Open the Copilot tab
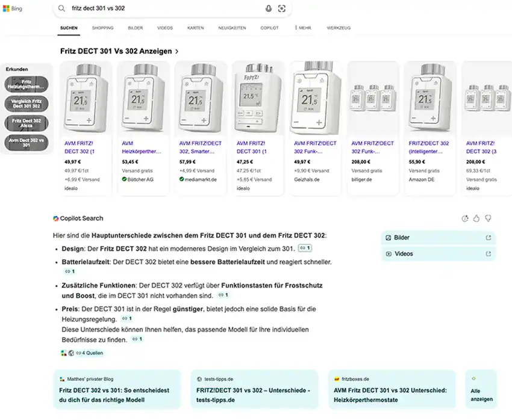The image size is (512, 420). 269,28
